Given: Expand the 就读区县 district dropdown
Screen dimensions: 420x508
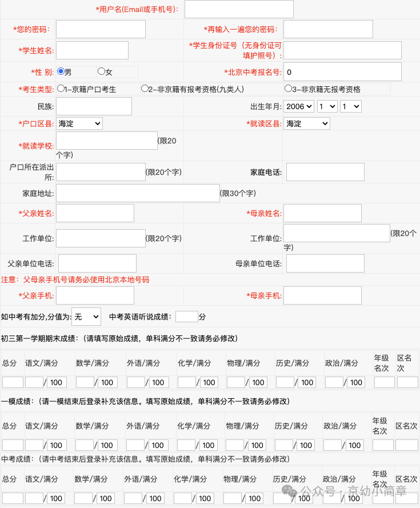Looking at the screenshot, I should [x=307, y=123].
